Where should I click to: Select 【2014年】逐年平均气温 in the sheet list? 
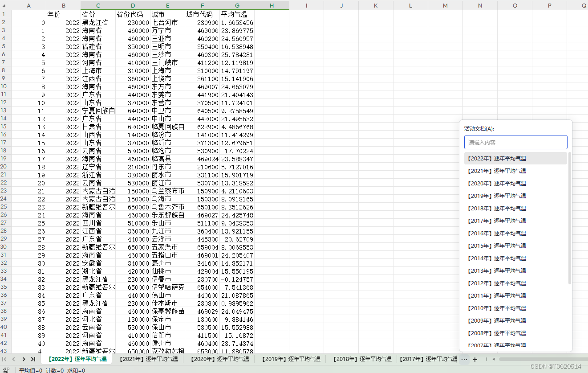(x=516, y=258)
